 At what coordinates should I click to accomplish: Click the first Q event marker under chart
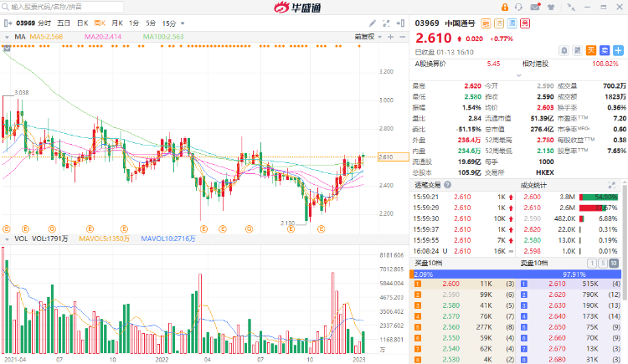[52, 229]
